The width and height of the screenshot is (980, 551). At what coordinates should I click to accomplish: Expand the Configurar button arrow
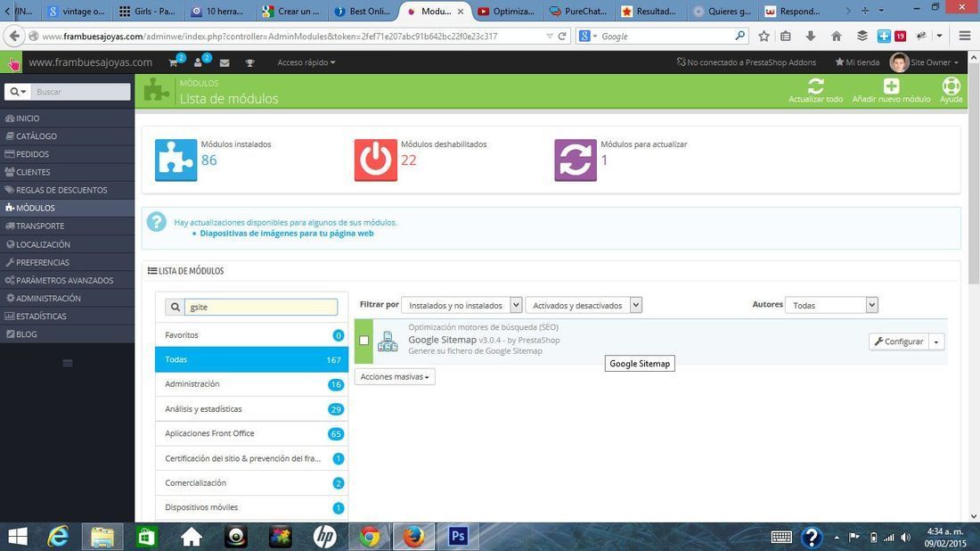coord(936,341)
